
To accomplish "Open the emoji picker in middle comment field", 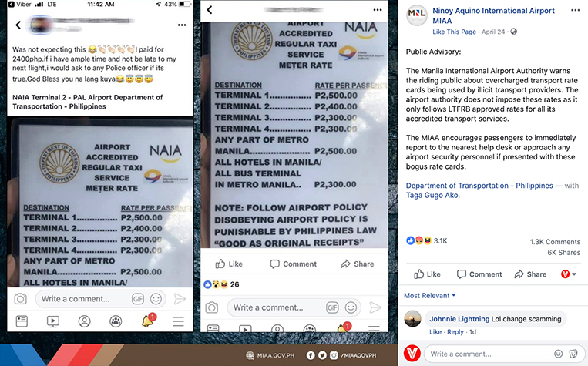I will (351, 307).
